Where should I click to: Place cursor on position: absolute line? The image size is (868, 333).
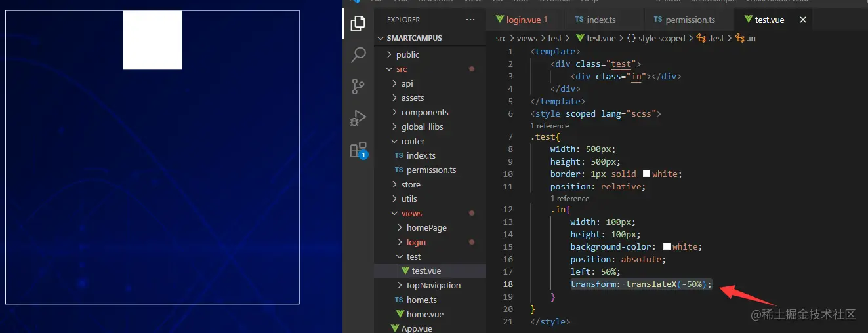tap(618, 259)
